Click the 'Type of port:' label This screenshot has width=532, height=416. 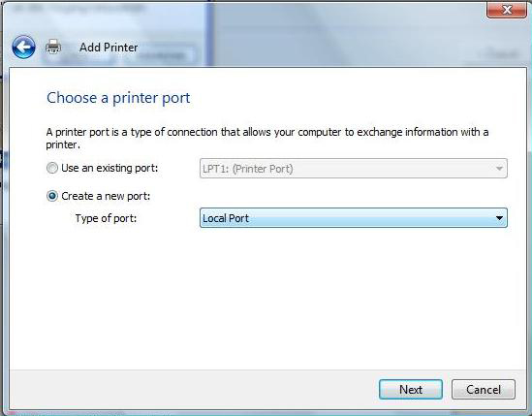pos(106,218)
